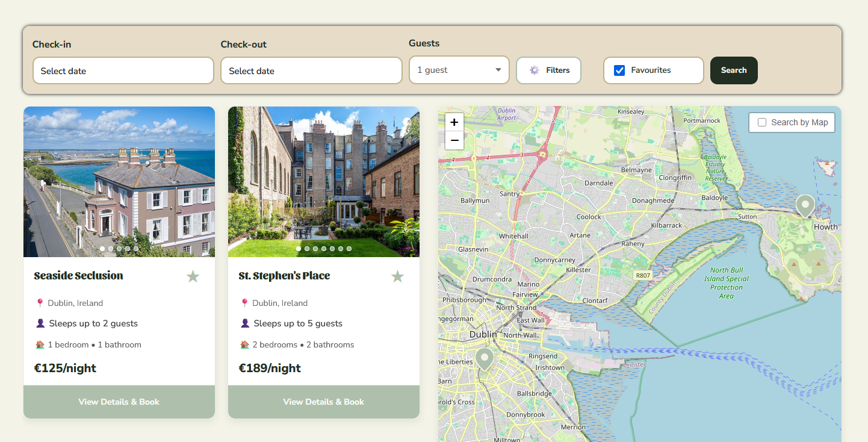Select the map pin near Dublin city centre

click(x=485, y=359)
